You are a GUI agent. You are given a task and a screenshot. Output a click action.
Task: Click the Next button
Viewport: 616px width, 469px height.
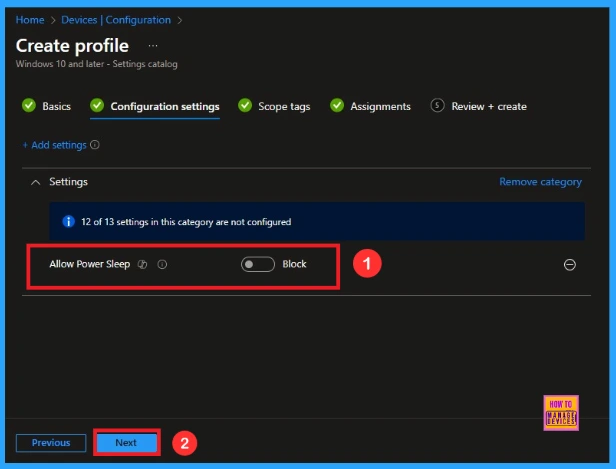tap(126, 443)
